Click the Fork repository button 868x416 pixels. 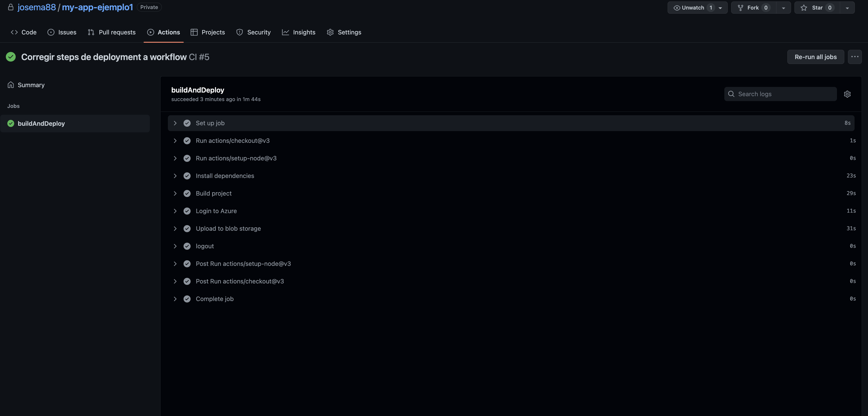(753, 7)
